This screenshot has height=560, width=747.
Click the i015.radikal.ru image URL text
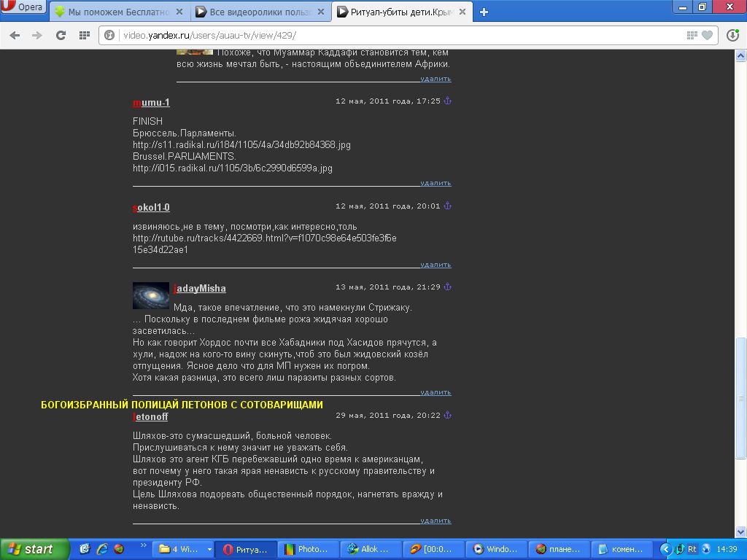[233, 168]
